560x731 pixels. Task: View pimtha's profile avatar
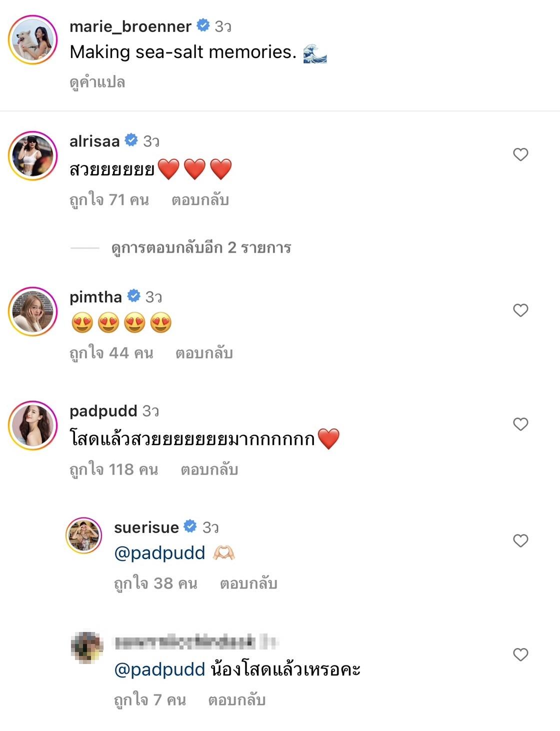click(x=33, y=311)
